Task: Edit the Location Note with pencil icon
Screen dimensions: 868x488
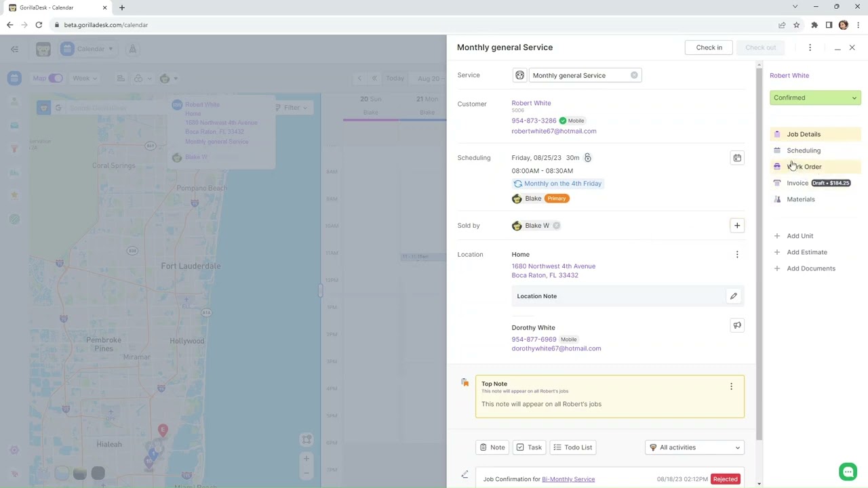Action: 733,296
